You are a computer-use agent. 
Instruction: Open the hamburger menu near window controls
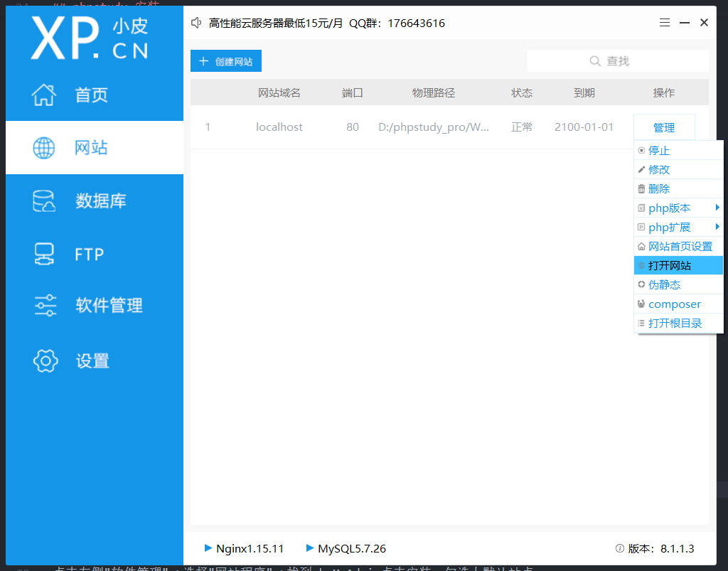point(665,22)
